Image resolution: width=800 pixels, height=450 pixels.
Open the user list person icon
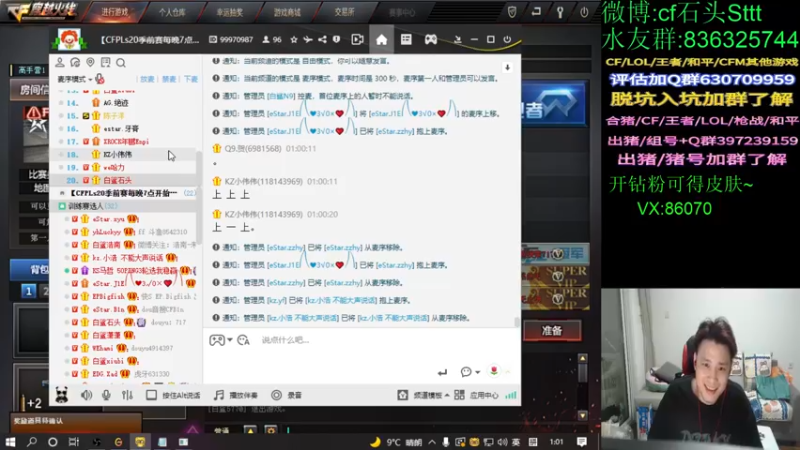60,62
